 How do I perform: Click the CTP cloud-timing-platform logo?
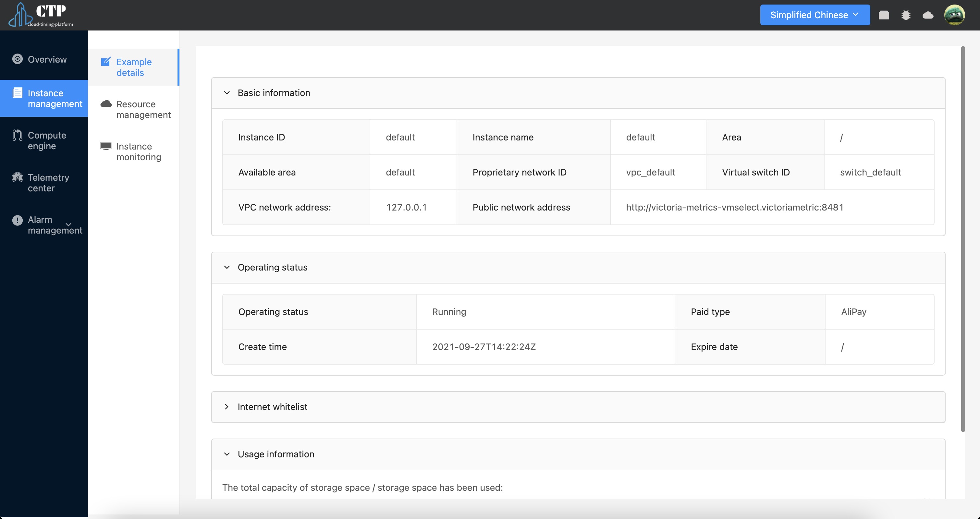(x=41, y=15)
